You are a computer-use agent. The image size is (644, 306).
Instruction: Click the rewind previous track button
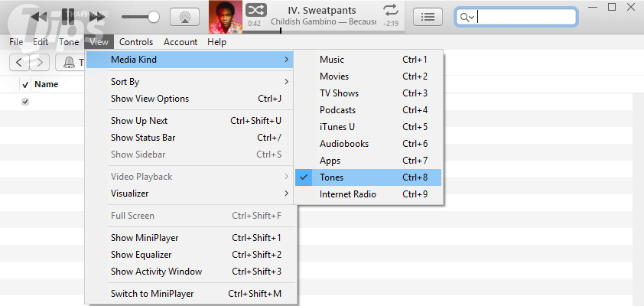pos(39,16)
